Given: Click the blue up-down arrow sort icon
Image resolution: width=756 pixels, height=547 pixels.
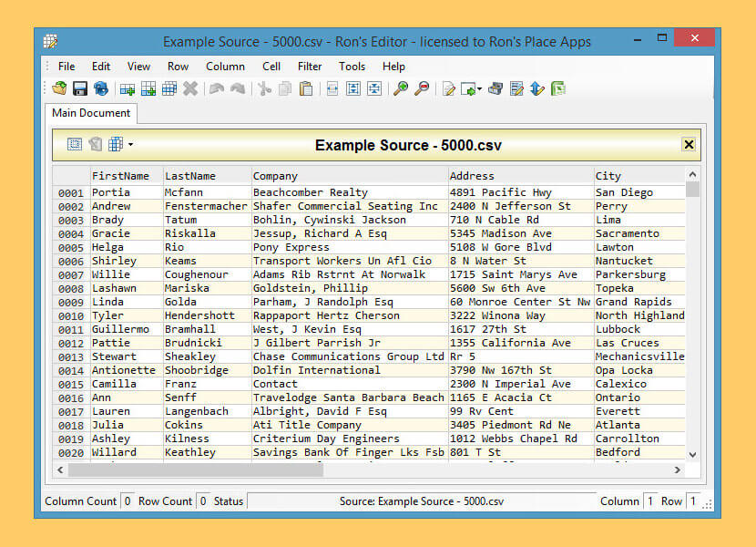Looking at the screenshot, I should 537,88.
